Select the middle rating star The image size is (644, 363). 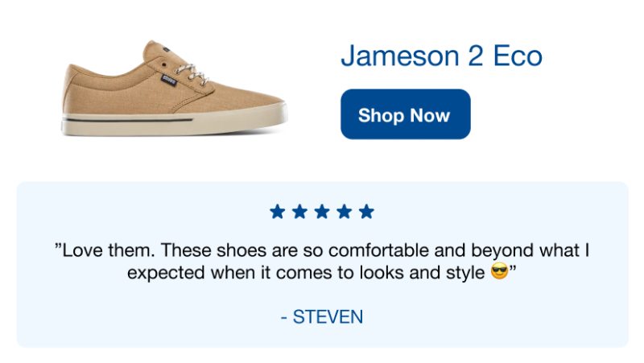point(322,212)
